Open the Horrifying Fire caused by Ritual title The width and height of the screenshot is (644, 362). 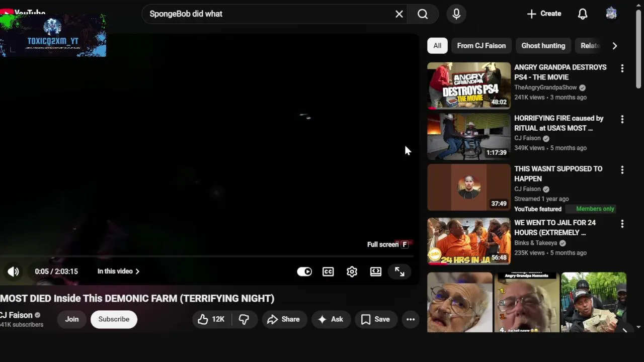coord(558,123)
